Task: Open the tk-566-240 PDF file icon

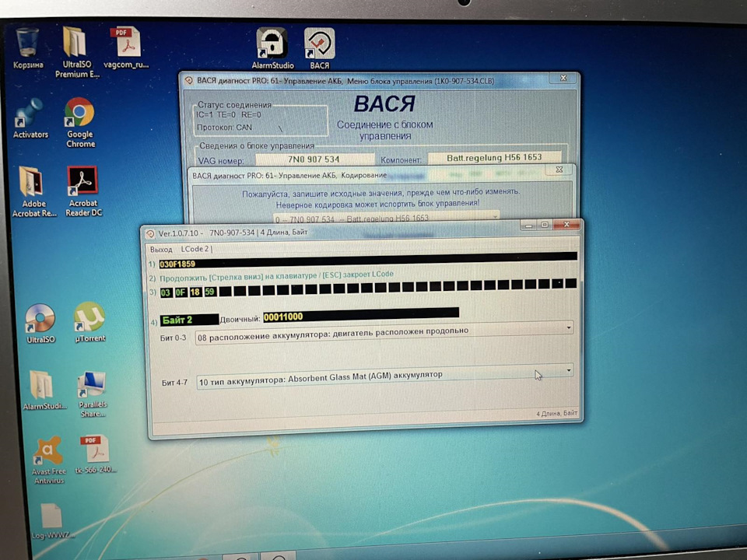Action: point(95,453)
